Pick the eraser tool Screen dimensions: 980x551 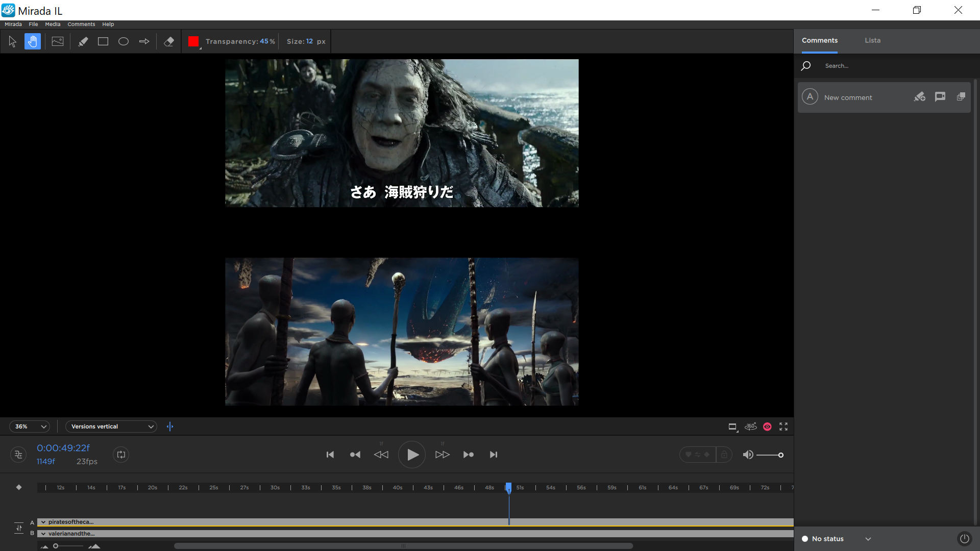coord(169,41)
